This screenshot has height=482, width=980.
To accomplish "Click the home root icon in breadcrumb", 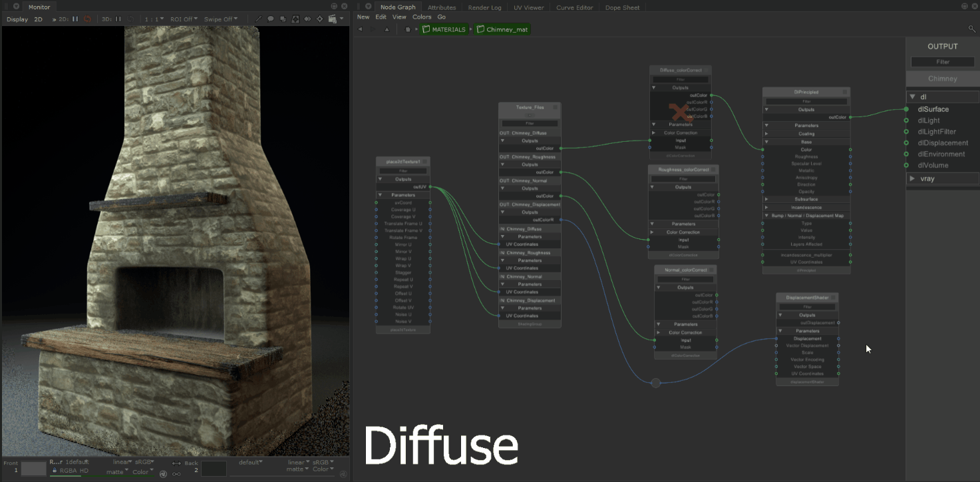I will 408,29.
